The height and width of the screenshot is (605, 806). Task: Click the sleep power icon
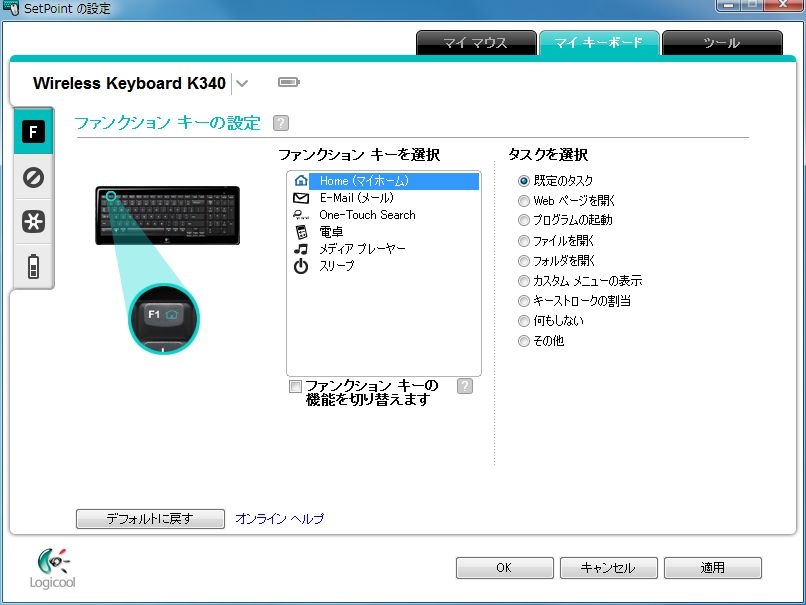[301, 266]
